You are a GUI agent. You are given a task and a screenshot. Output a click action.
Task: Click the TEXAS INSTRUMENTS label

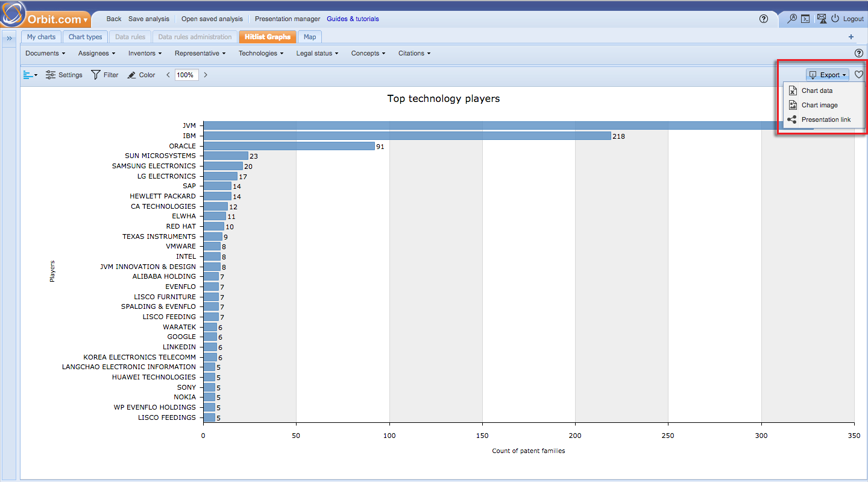point(159,236)
